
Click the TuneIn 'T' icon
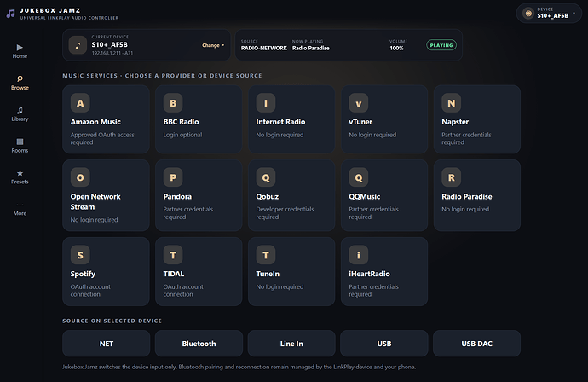[266, 255]
